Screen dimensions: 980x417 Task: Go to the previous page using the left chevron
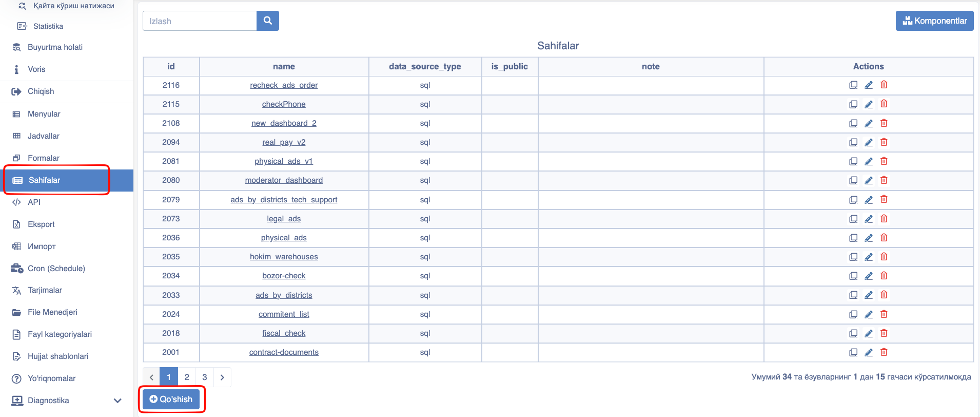coord(151,377)
